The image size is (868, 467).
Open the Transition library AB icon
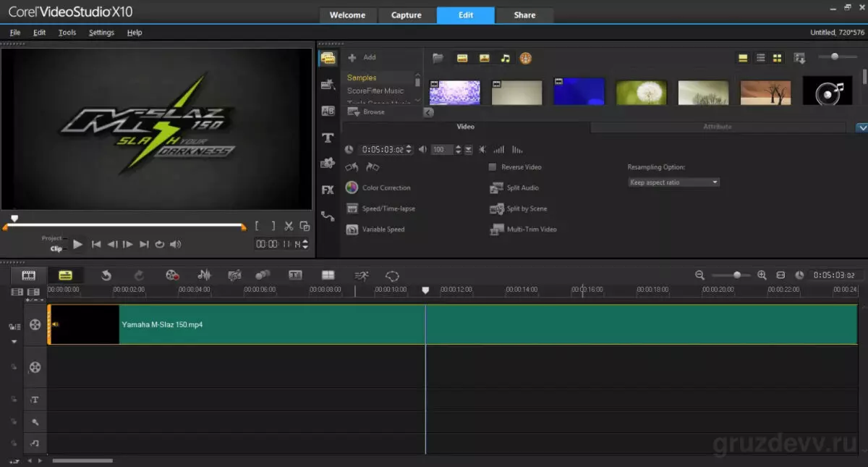pyautogui.click(x=328, y=111)
